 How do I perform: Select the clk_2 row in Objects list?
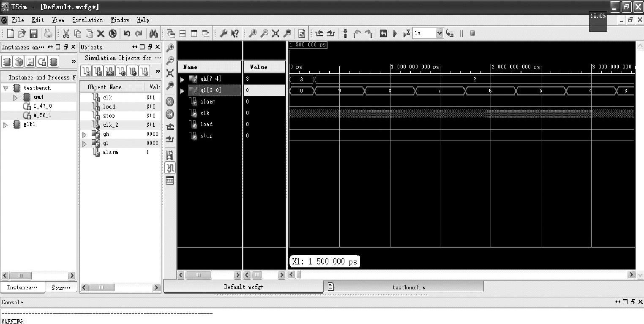click(120, 125)
